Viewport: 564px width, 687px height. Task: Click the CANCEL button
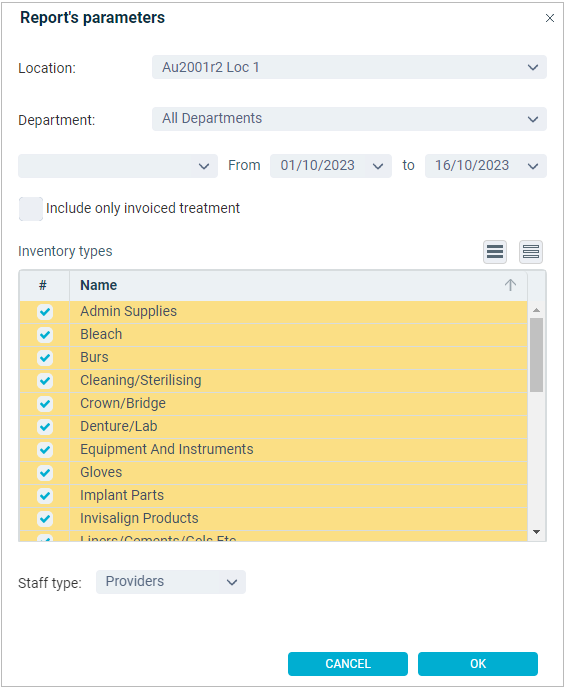348,664
